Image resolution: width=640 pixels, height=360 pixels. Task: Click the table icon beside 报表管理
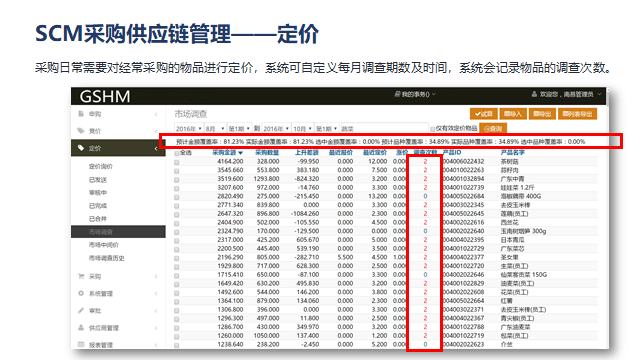pyautogui.click(x=81, y=344)
